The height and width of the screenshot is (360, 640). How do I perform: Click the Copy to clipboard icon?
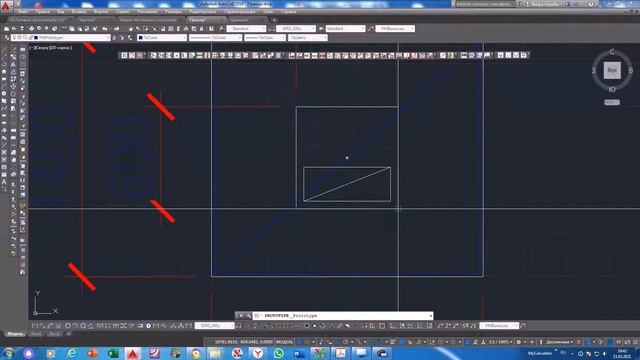72,29
